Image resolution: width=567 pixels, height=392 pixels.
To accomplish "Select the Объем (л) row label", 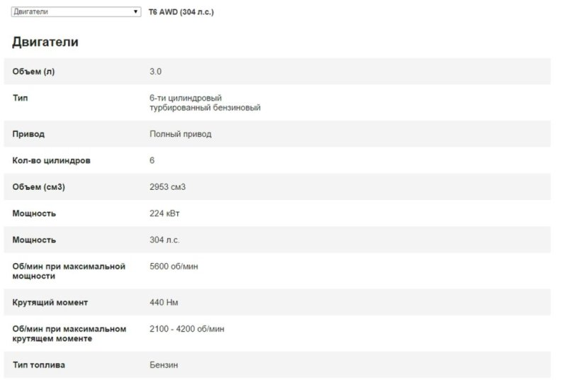I will 33,72.
